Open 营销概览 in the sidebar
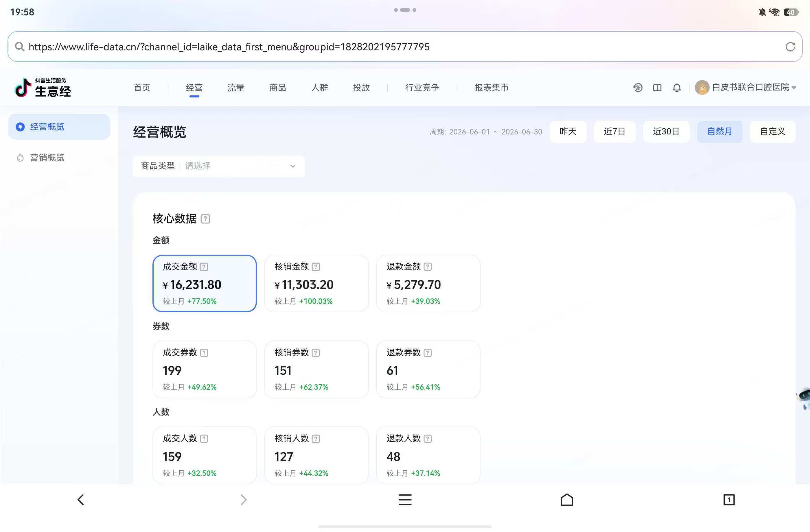The image size is (810, 532). (x=59, y=158)
